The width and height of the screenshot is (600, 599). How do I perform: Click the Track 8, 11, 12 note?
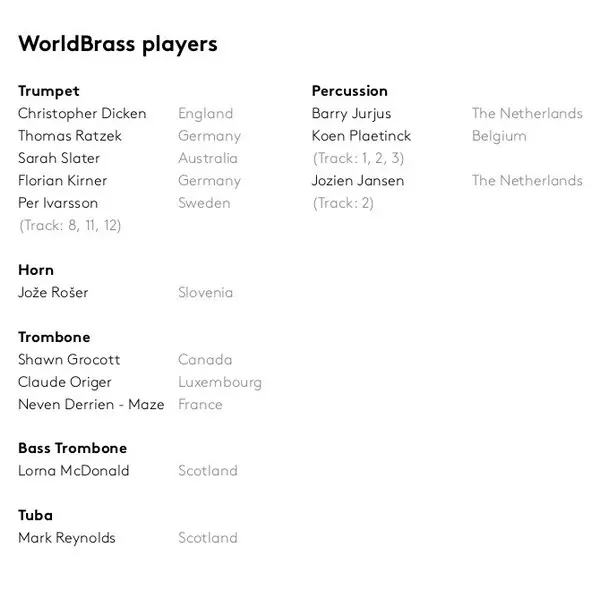[70, 226]
